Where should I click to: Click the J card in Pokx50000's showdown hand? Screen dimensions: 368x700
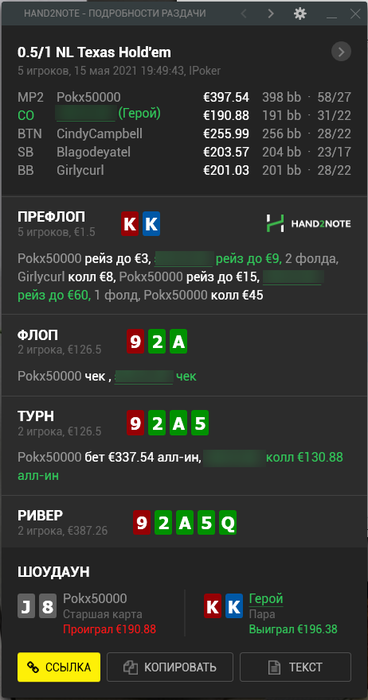(x=26, y=606)
